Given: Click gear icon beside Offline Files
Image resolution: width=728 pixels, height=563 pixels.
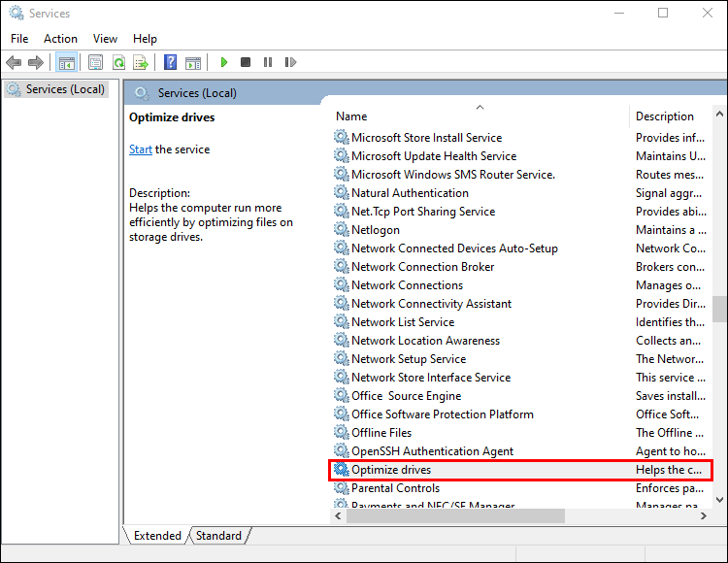Looking at the screenshot, I should 342,433.
